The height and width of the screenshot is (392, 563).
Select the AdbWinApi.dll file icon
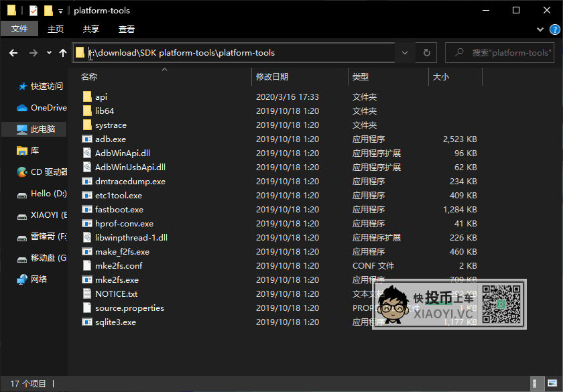[x=87, y=153]
